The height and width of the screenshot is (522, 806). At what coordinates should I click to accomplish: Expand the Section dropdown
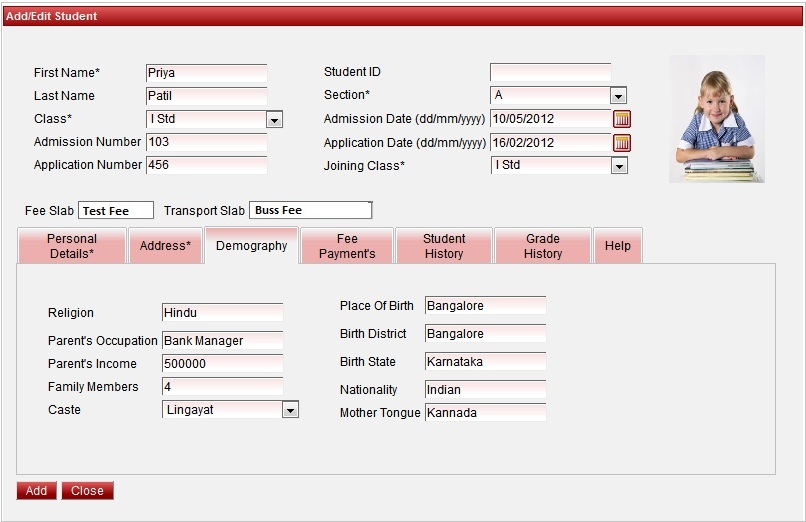click(619, 96)
